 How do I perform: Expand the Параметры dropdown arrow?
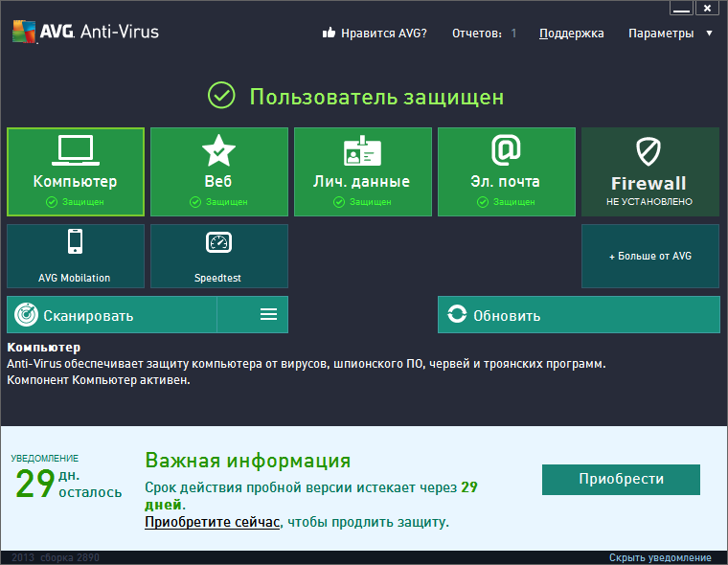pyautogui.click(x=709, y=34)
